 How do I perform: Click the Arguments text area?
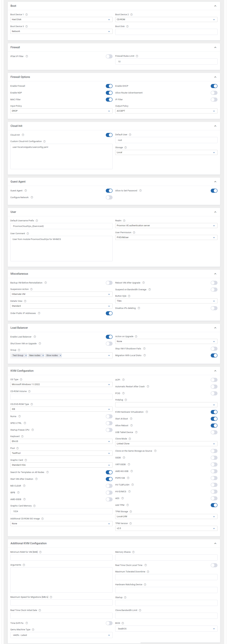click(x=61, y=580)
